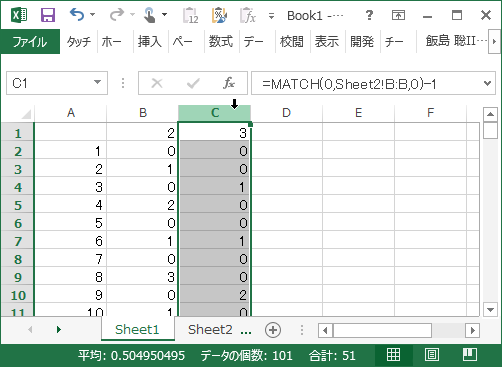The width and height of the screenshot is (502, 367).
Task: Open the ファイル tab
Action: tap(30, 42)
